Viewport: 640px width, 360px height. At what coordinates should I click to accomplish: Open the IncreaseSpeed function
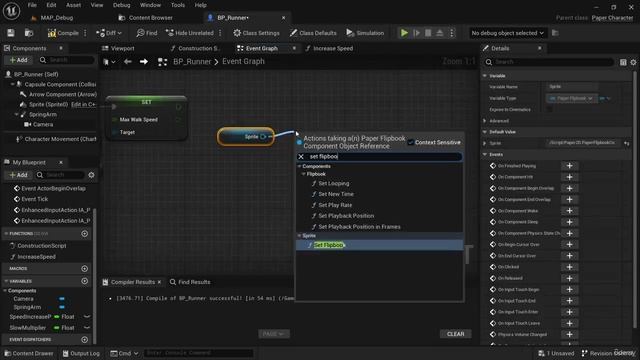(36, 257)
